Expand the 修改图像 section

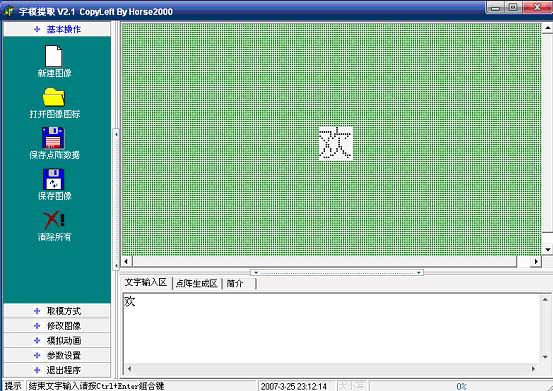tap(57, 326)
